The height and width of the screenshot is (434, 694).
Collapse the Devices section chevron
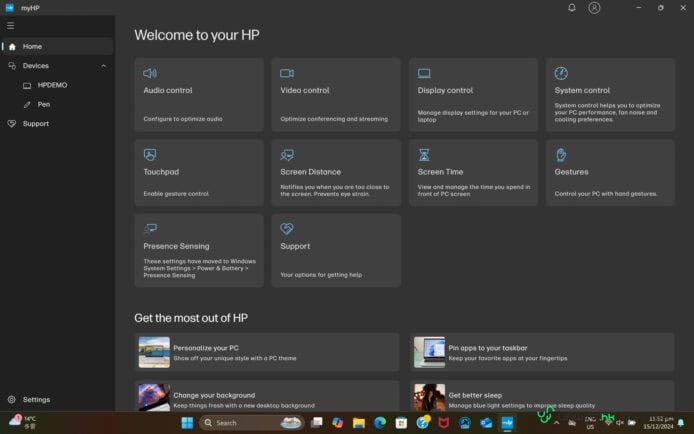104,66
